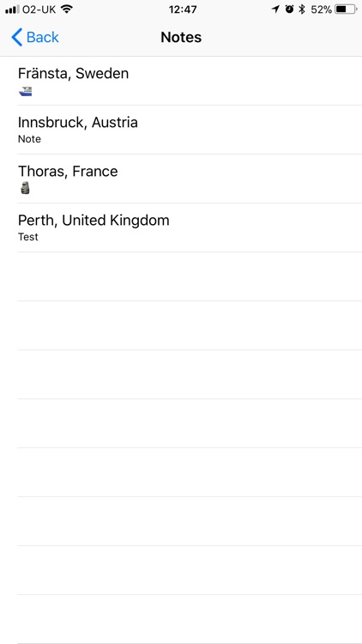Image resolution: width=362 pixels, height=644 pixels.
Task: Tap the first empty row below Perth
Action: 181,276
